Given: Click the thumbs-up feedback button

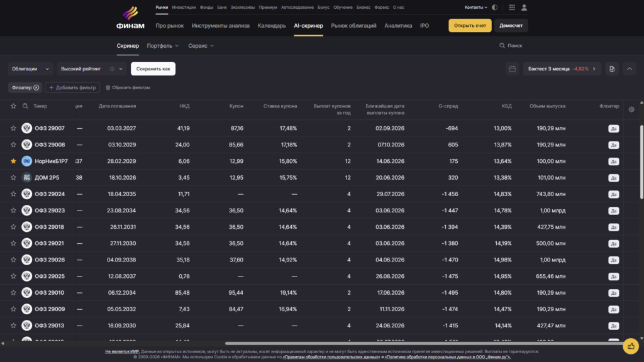Looking at the screenshot, I should (630, 346).
